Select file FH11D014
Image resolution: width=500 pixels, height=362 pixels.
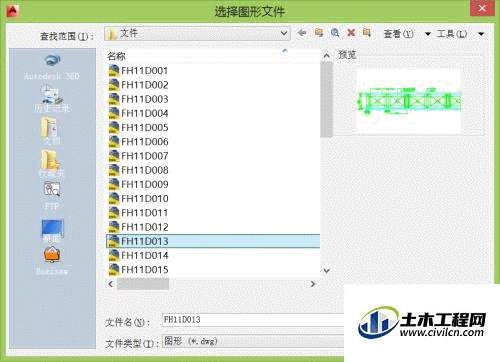click(x=144, y=255)
